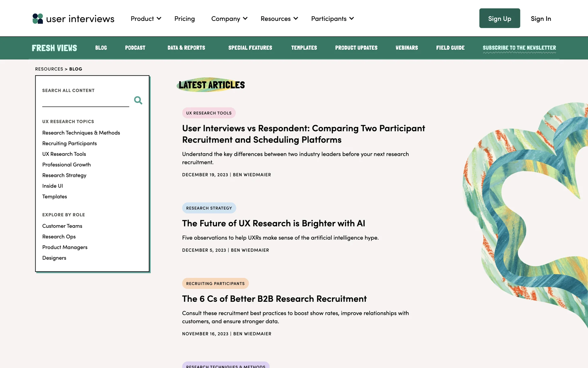The height and width of the screenshot is (368, 588).
Task: Switch to the Podcast tab
Action: click(135, 48)
